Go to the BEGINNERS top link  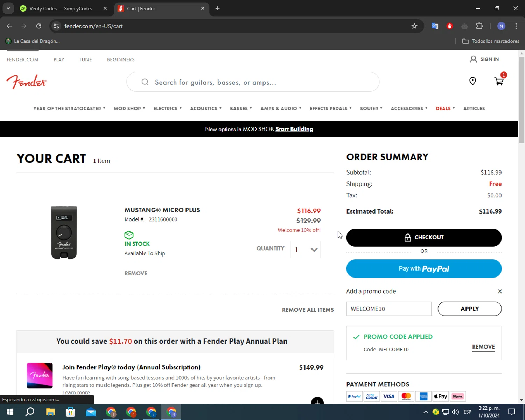click(121, 59)
